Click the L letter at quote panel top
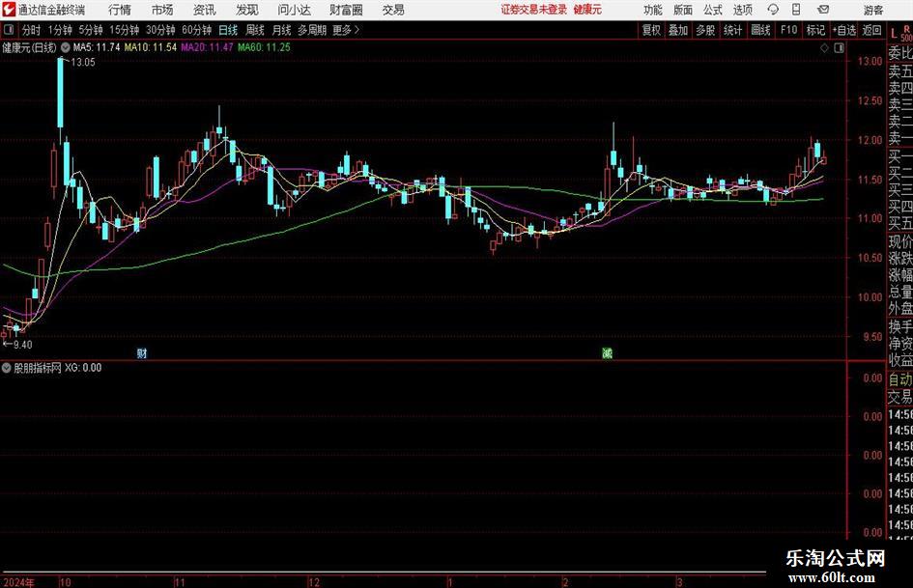The height and width of the screenshot is (588, 913). pyautogui.click(x=894, y=35)
